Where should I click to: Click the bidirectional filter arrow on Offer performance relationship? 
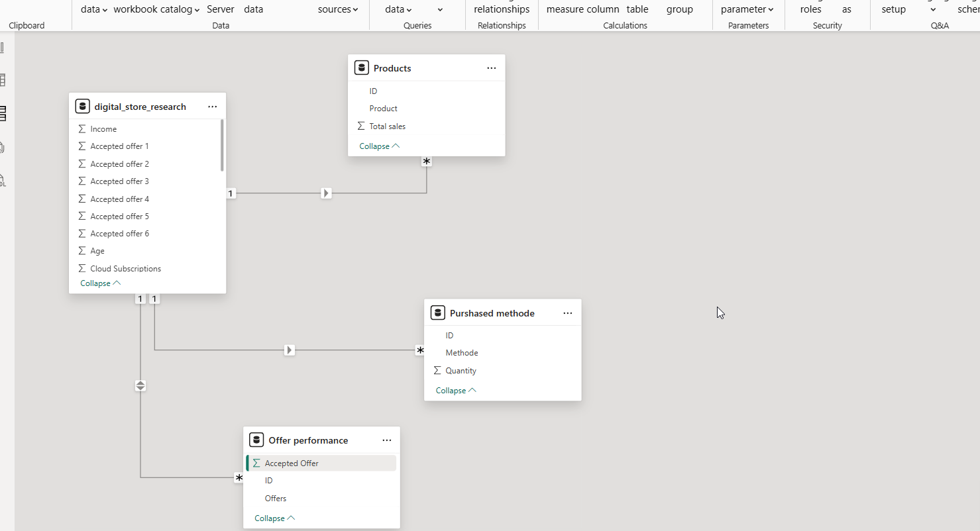140,385
